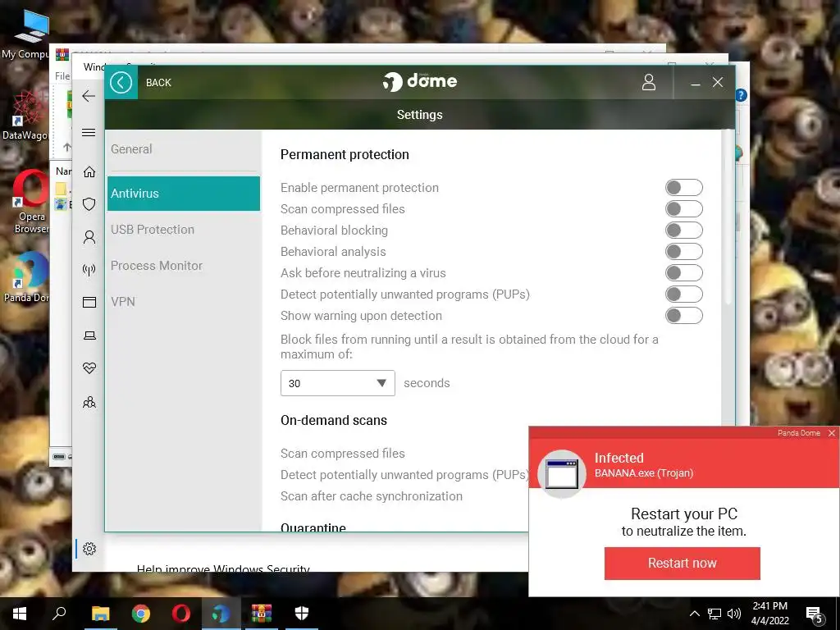Open taskbar Search magnifier
The height and width of the screenshot is (630, 840).
pyautogui.click(x=59, y=614)
